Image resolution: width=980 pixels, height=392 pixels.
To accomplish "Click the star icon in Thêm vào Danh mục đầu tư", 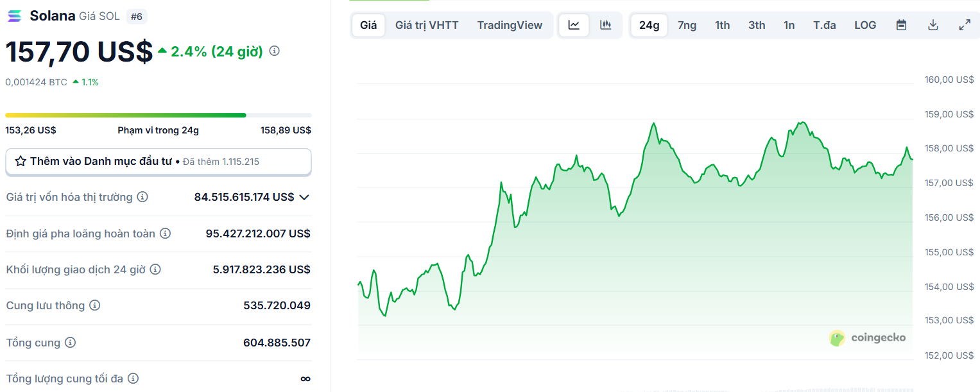I will pos(21,161).
